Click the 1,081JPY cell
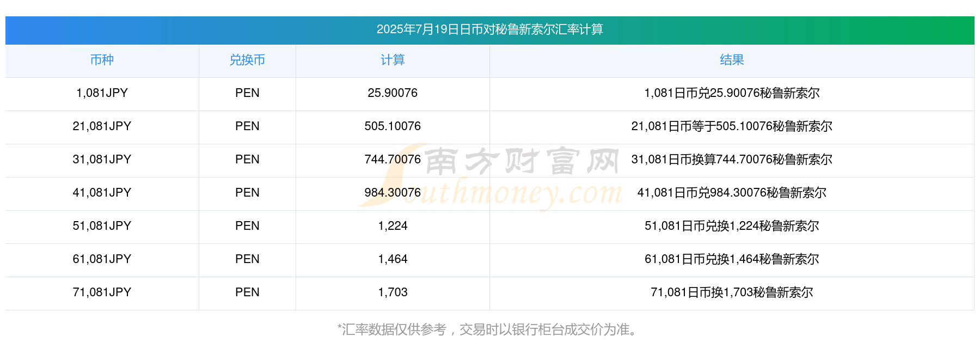Viewport: 980px width, 354px height. click(x=102, y=93)
